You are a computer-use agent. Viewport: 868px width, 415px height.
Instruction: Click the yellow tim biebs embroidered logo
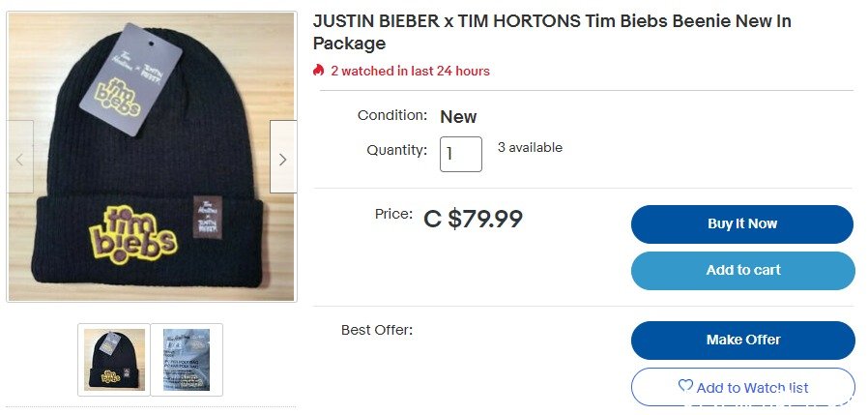click(x=132, y=234)
